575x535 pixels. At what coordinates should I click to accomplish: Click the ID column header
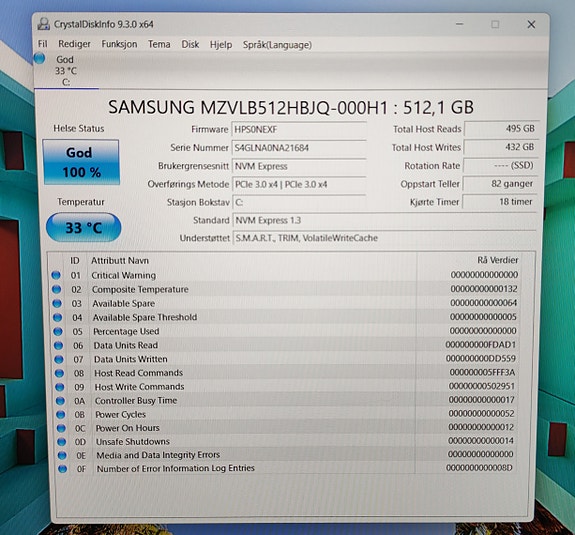(x=75, y=260)
